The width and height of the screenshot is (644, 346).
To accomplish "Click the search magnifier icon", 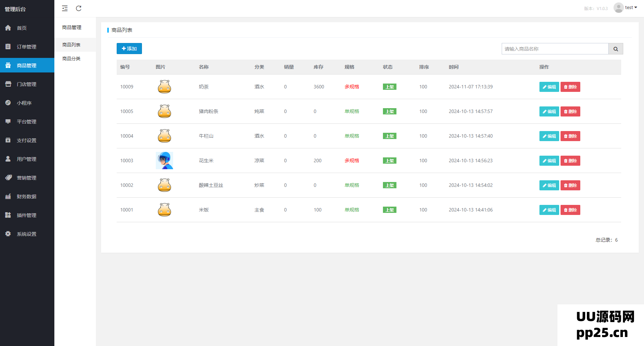I will pos(616,49).
